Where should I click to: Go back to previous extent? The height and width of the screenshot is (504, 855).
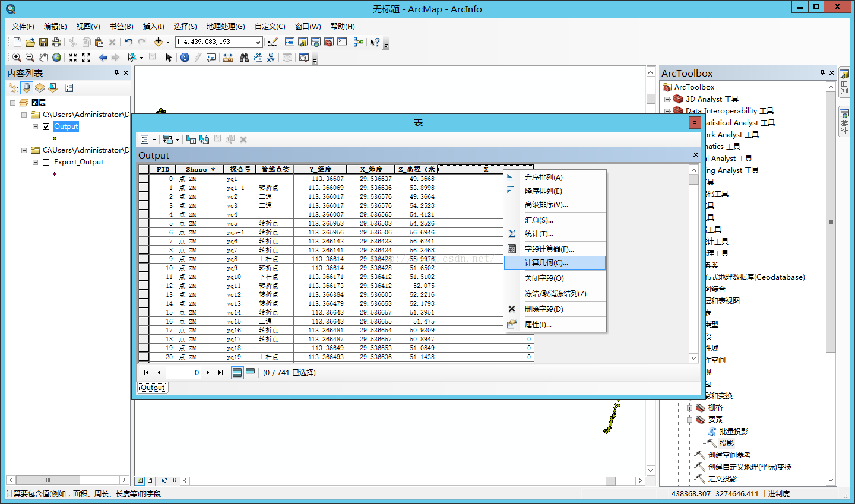[103, 58]
